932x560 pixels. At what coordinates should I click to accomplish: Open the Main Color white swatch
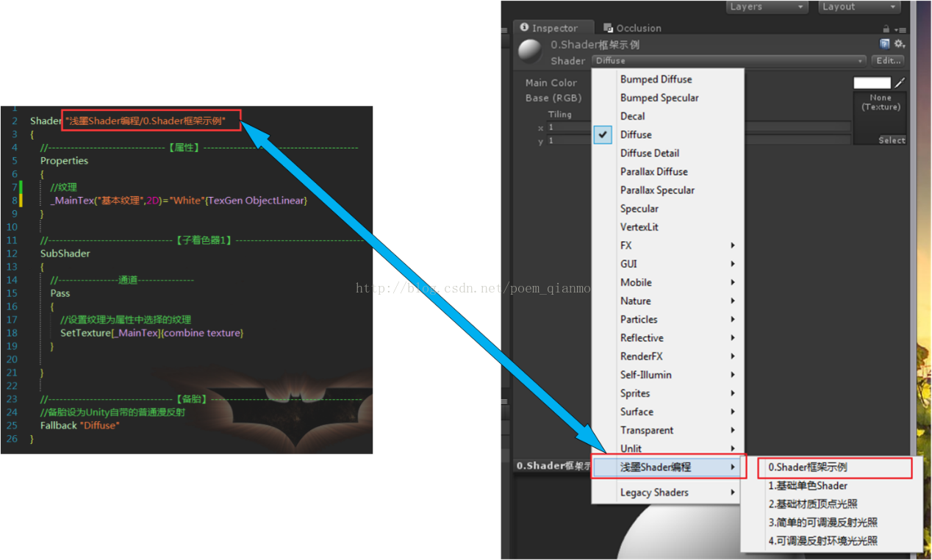872,83
